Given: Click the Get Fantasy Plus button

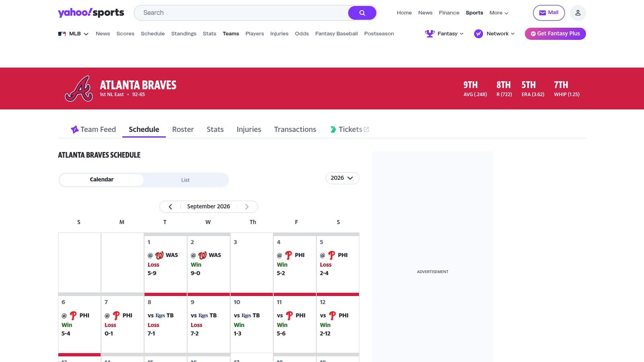Looking at the screenshot, I should (555, 34).
